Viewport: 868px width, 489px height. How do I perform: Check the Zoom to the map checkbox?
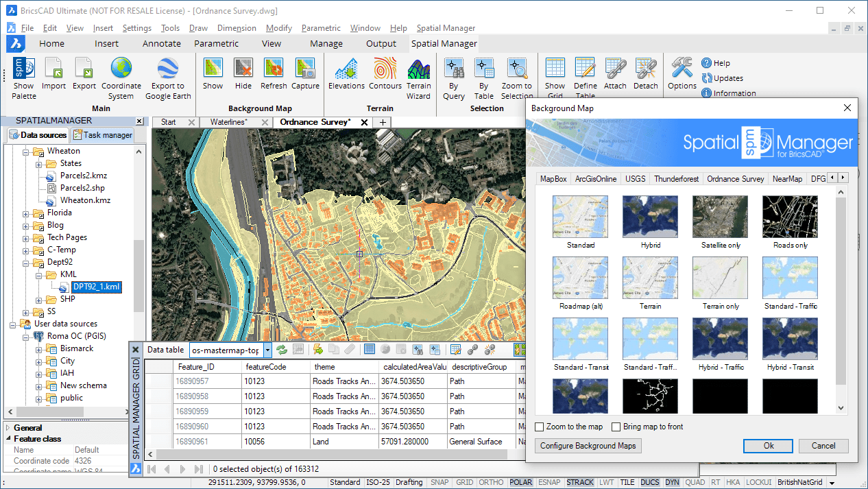(x=540, y=427)
